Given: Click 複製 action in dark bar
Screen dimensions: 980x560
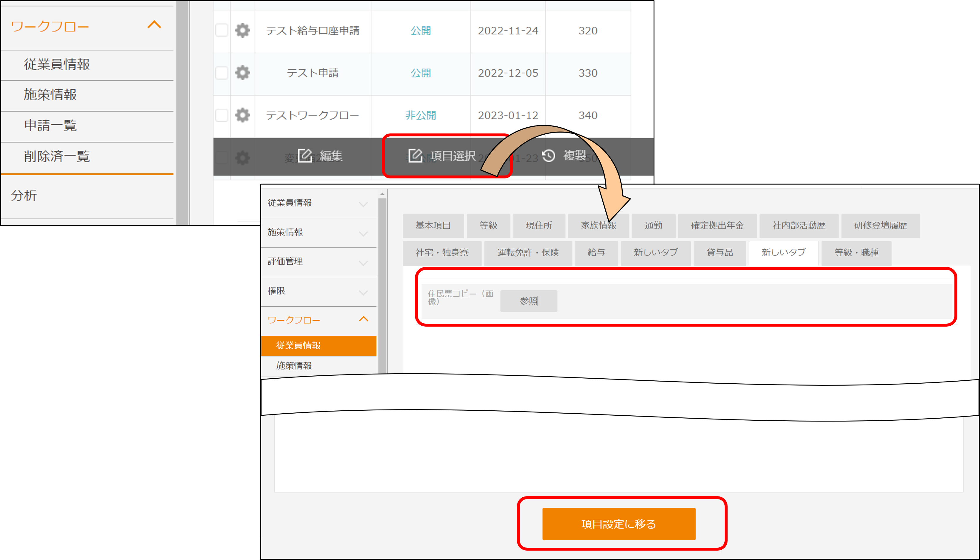Looking at the screenshot, I should (564, 156).
